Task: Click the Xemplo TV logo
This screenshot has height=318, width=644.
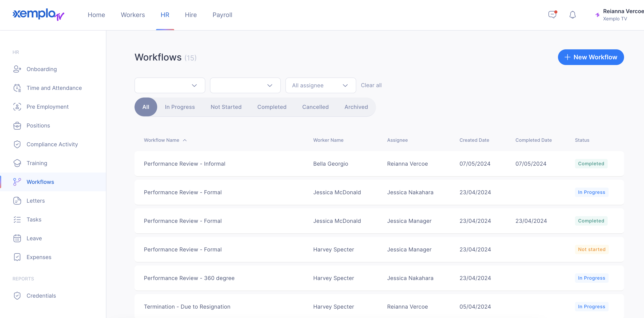Action: coord(38,14)
